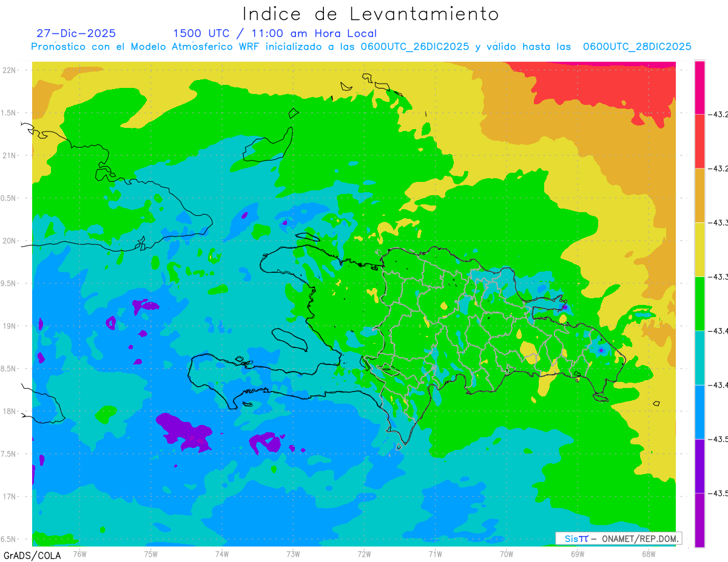Select the '1500 UTC / 11:00 am Hora Local' text
The width and height of the screenshot is (728, 562).
275,33
